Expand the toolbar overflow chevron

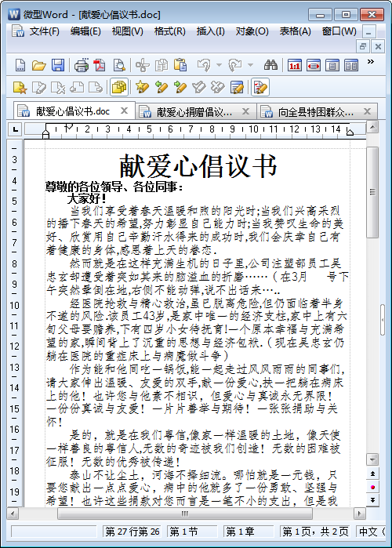click(x=371, y=62)
